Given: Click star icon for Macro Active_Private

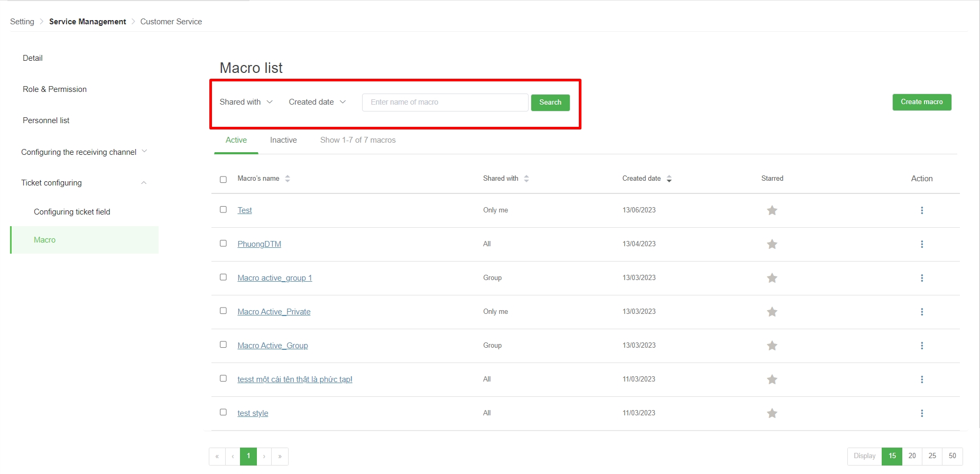Looking at the screenshot, I should coord(772,312).
